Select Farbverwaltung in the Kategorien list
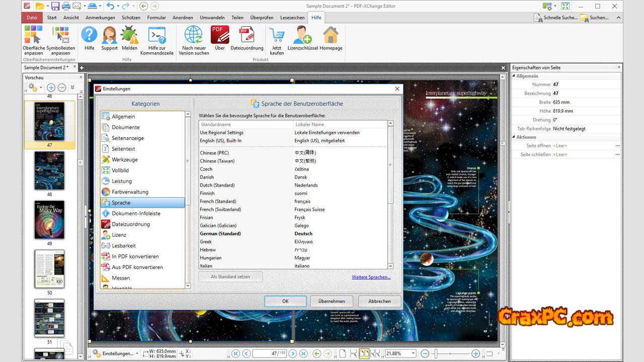Viewport: 644px width, 362px height. (130, 192)
